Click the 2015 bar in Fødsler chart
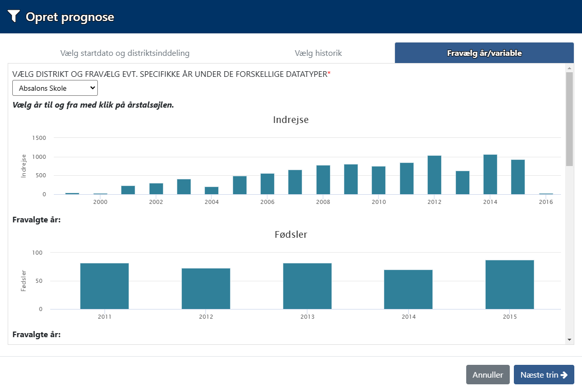582x392 pixels. (x=510, y=285)
